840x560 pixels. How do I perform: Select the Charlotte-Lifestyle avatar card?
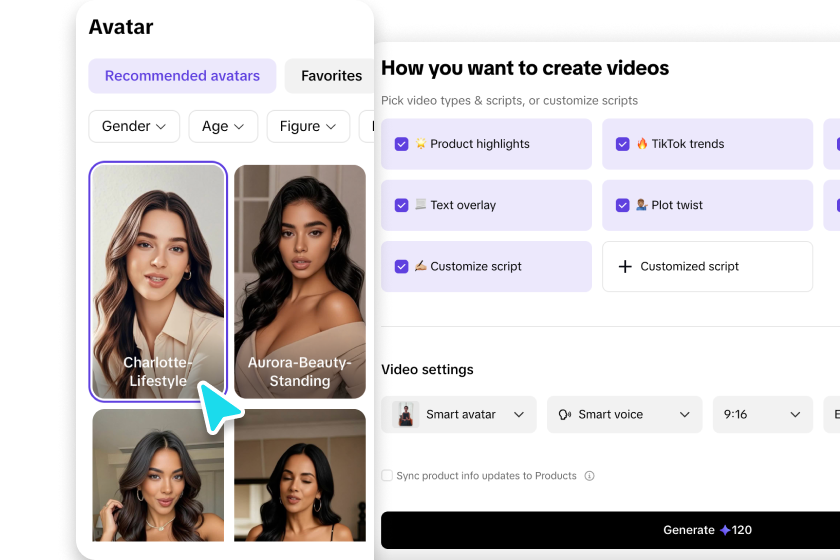[158, 281]
